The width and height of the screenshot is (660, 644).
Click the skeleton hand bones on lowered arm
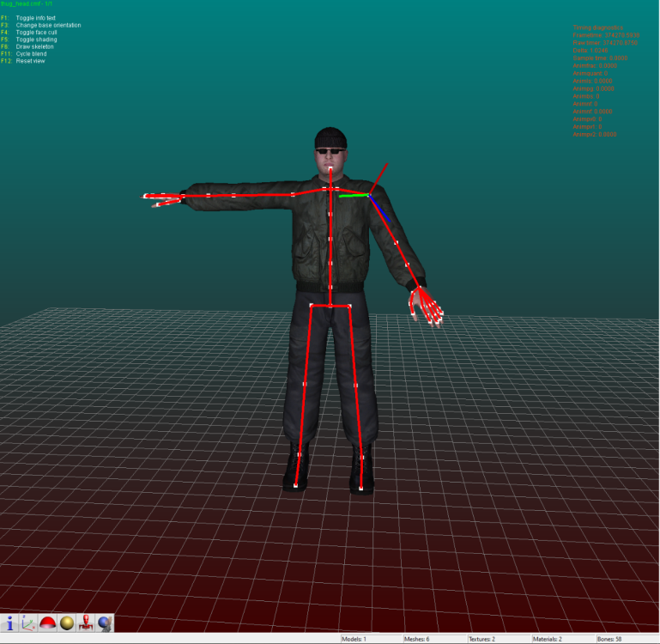click(x=426, y=307)
